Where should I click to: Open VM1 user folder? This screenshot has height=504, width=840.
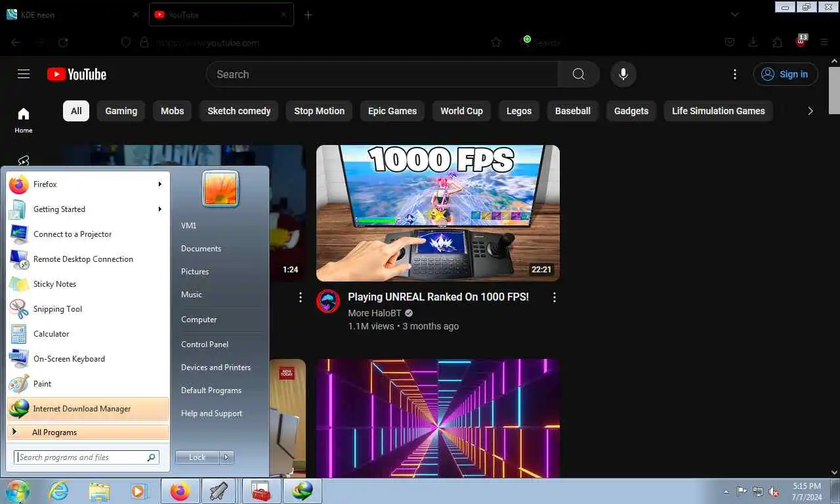[189, 226]
